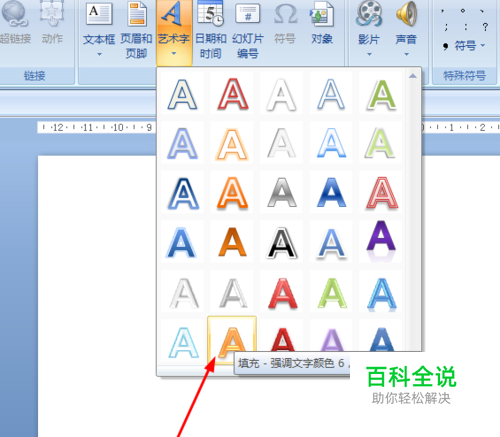This screenshot has width=500, height=437.
Task: Insert the question mark special symbol
Action: tap(485, 27)
